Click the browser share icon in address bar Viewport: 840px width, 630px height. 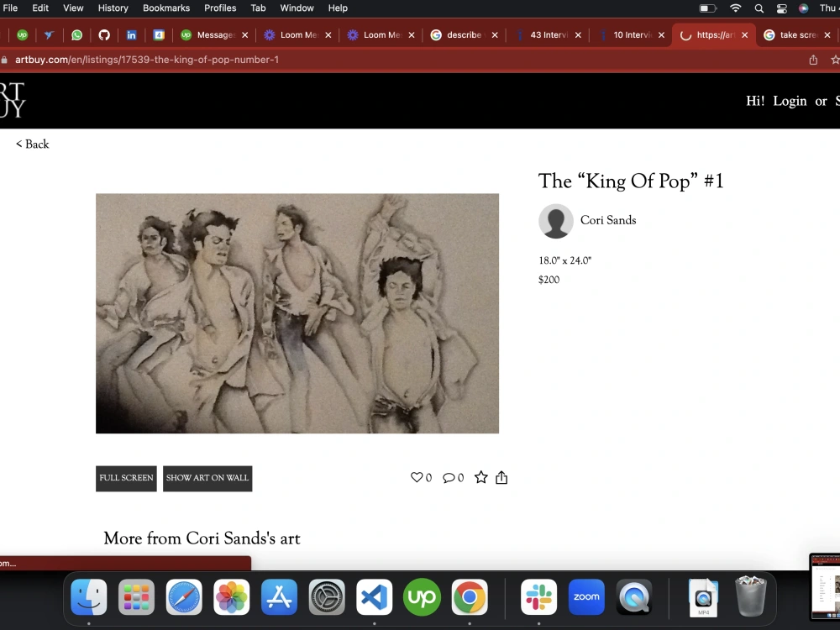coord(813,60)
